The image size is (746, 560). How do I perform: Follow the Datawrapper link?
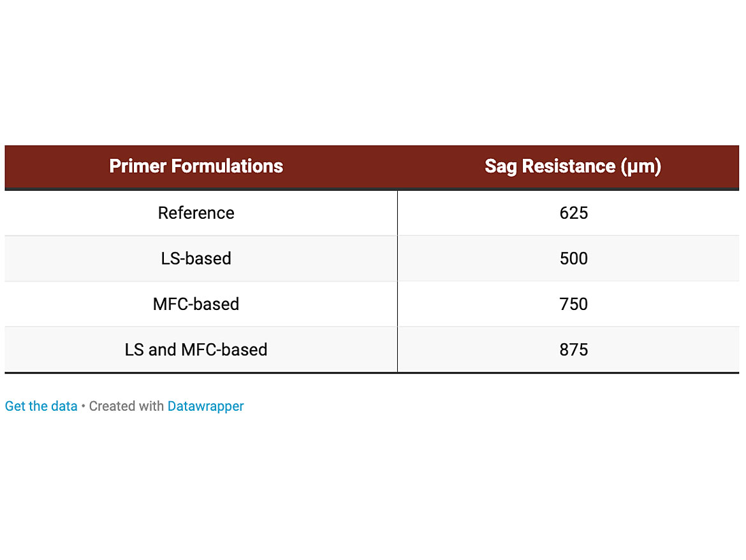click(205, 406)
